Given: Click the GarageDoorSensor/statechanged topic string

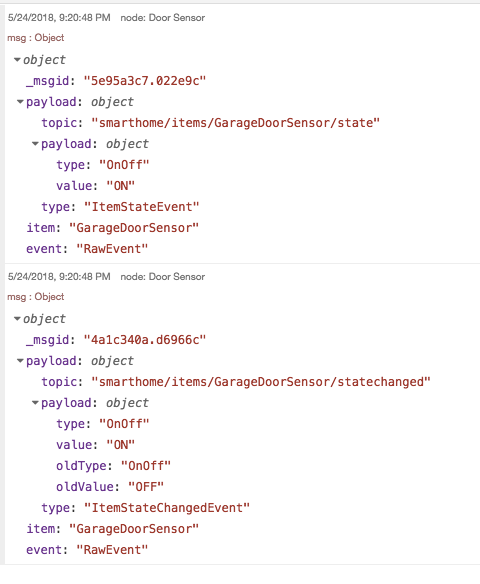Looking at the screenshot, I should click(x=261, y=382).
